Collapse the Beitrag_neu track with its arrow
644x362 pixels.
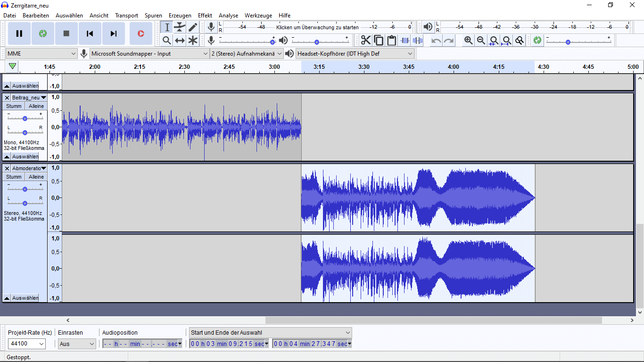pos(7,156)
